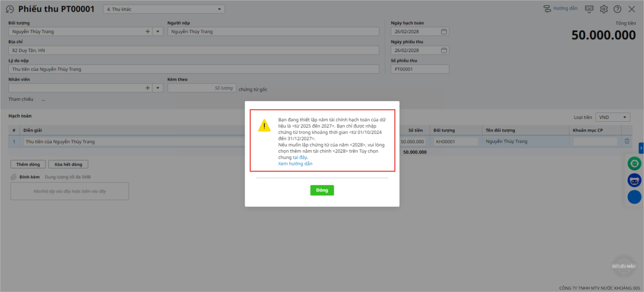Screen dimensions: 644x292
Task: Click the history clock icon beside Phiếu thu
Action: click(x=10, y=9)
